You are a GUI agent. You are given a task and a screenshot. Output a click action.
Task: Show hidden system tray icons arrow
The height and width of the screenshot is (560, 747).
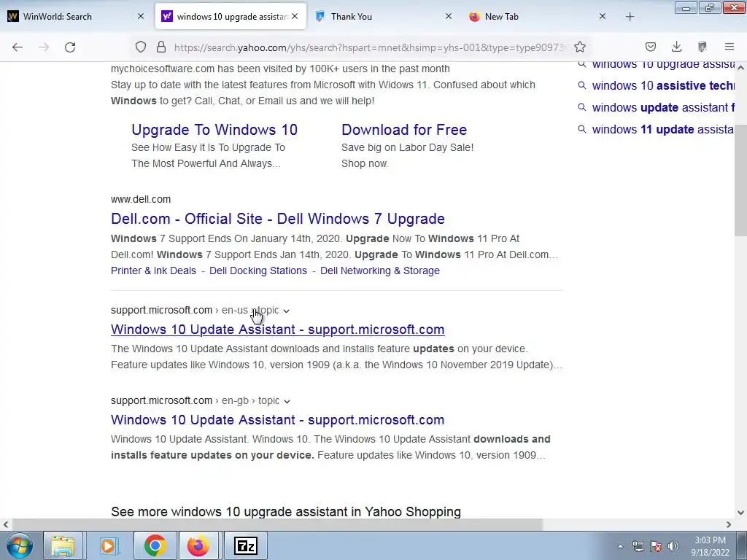[x=620, y=546]
